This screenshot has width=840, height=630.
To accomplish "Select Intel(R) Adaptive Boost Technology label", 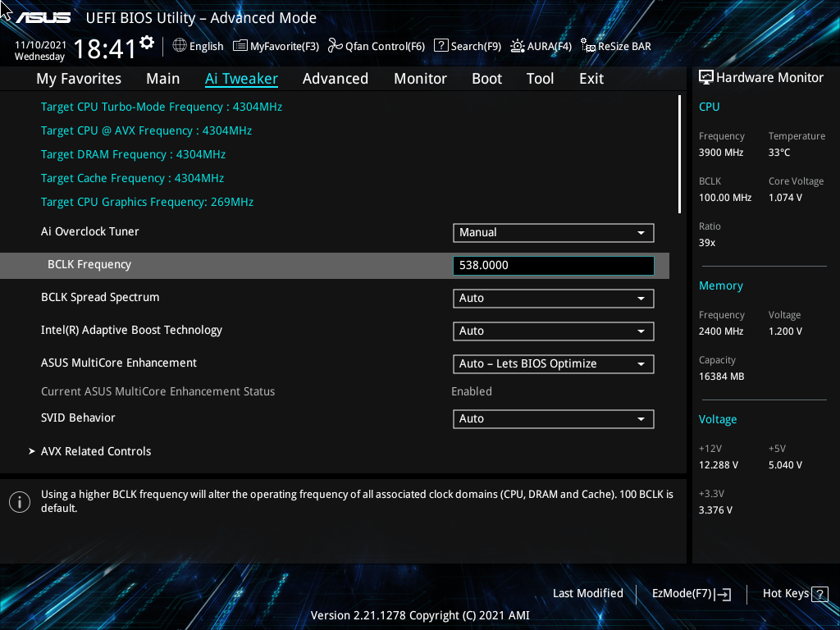I will coord(131,331).
